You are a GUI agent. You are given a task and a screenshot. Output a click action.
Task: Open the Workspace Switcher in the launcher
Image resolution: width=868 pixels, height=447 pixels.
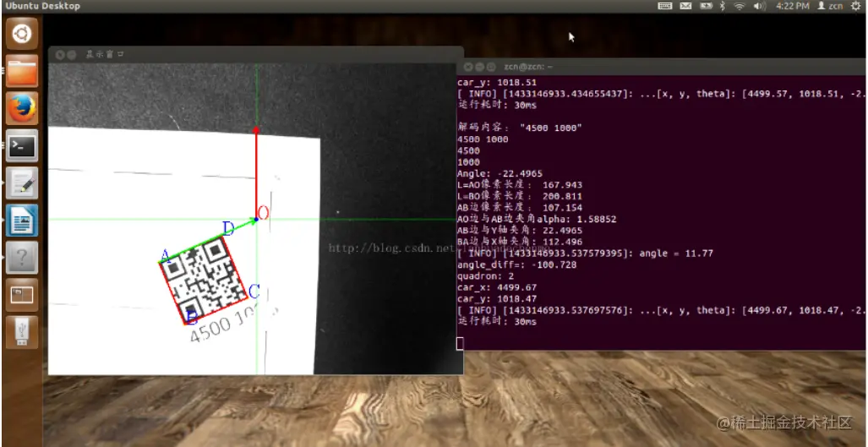(x=22, y=296)
